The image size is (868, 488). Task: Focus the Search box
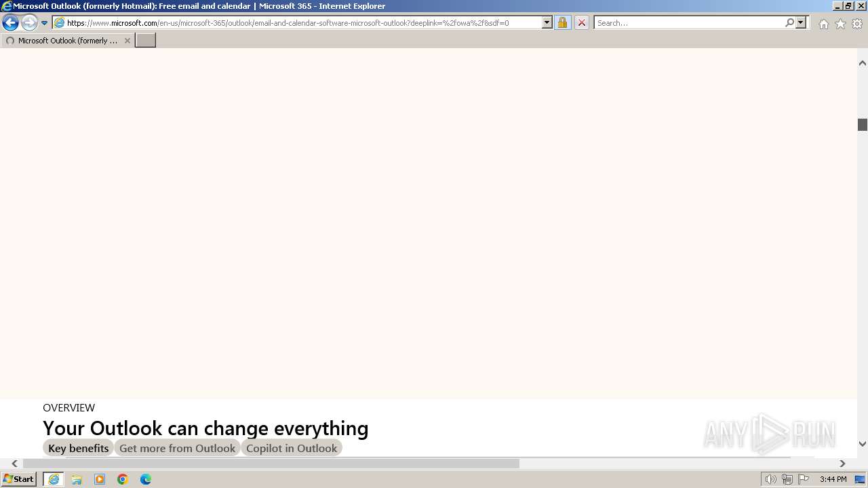tap(688, 22)
